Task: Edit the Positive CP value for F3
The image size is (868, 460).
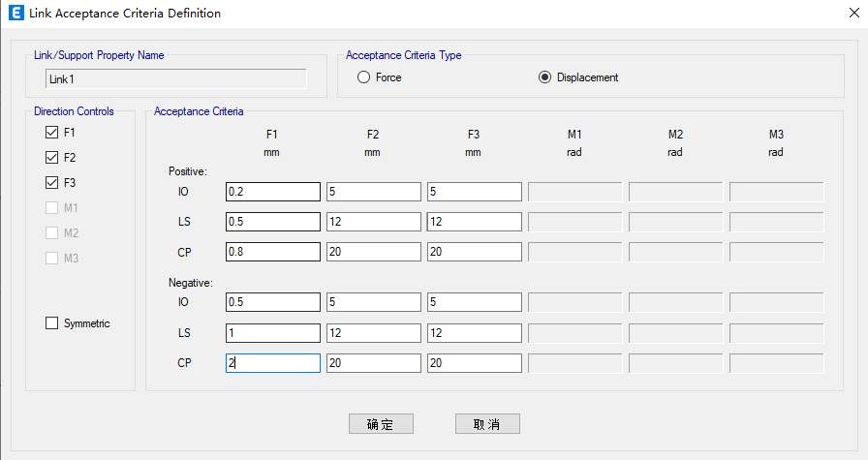Action: 475,252
